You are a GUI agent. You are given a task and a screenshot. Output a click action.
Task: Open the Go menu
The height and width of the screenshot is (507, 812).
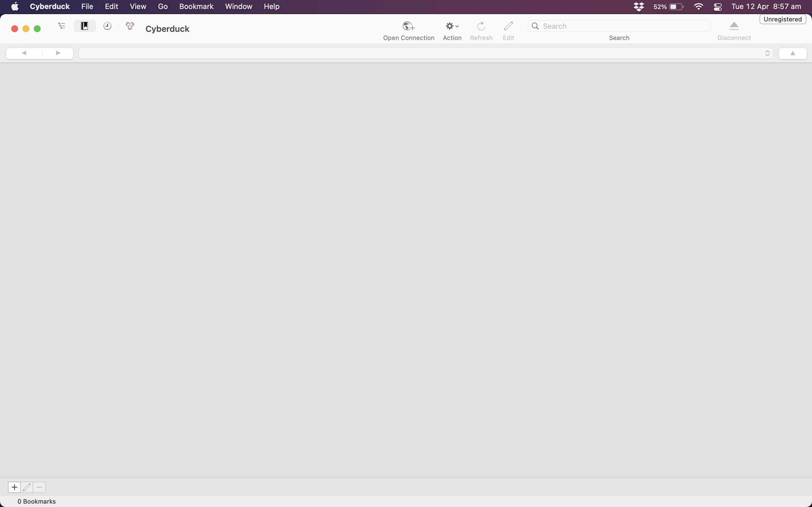point(162,6)
